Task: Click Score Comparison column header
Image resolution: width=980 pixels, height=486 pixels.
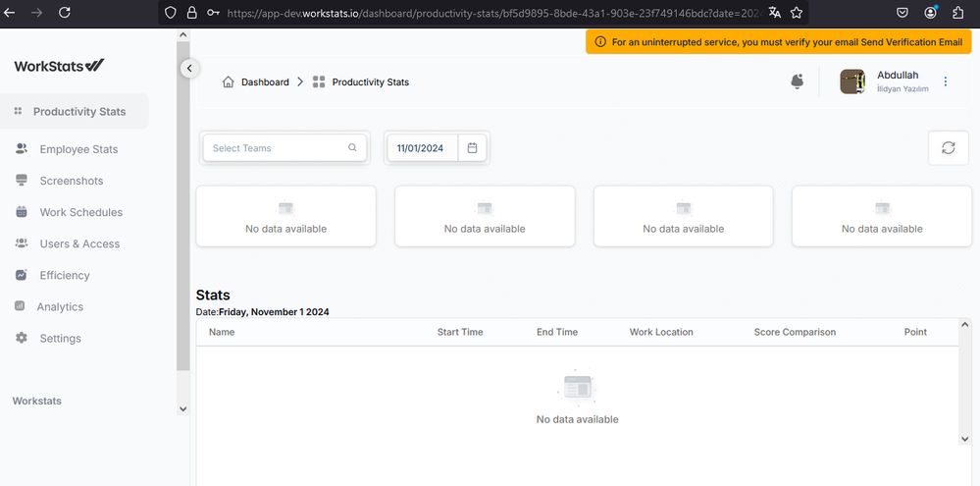Action: 795,332
